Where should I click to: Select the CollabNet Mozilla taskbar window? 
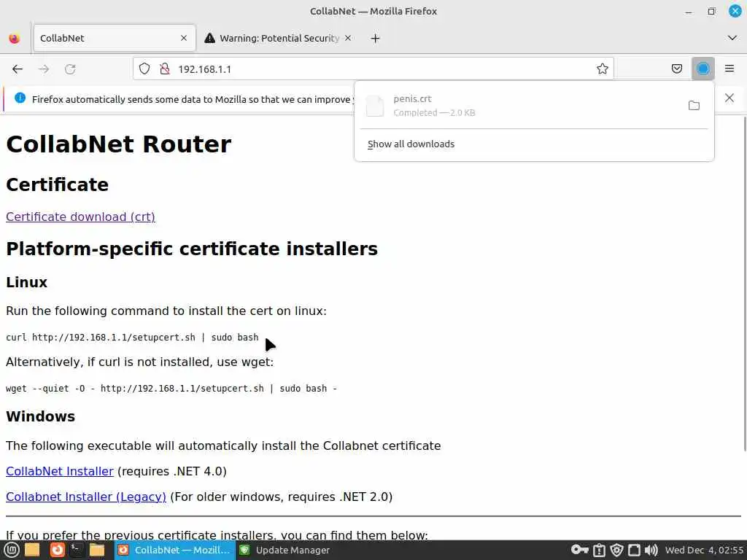tap(174, 550)
